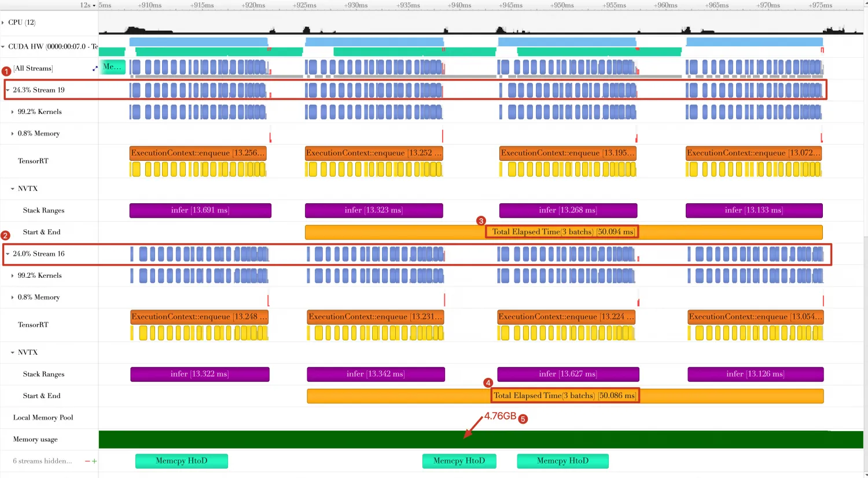
Task: Click ExecutionContext::enqueue bar showing 13.054
Action: click(x=755, y=317)
